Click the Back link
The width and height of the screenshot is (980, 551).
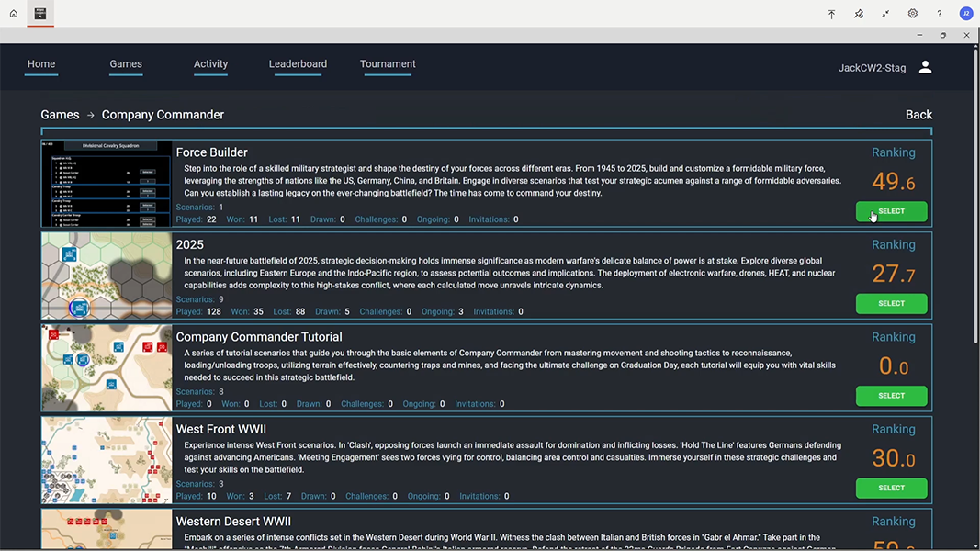(x=918, y=114)
